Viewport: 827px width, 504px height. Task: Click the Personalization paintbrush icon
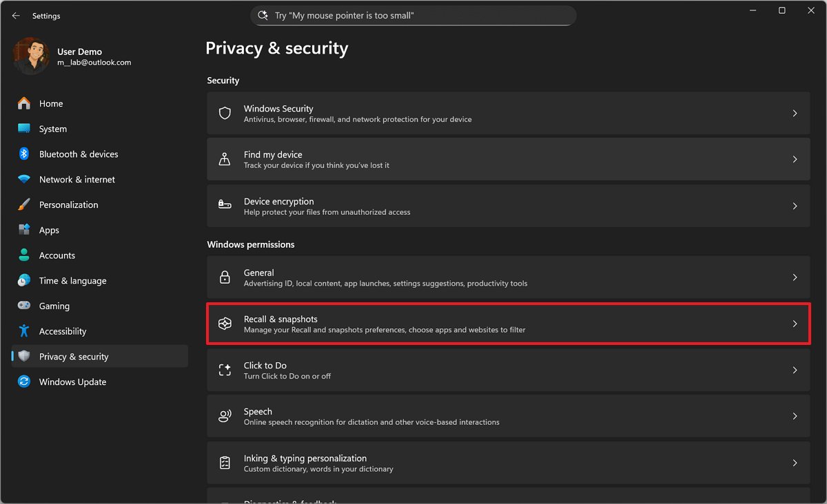coord(24,205)
